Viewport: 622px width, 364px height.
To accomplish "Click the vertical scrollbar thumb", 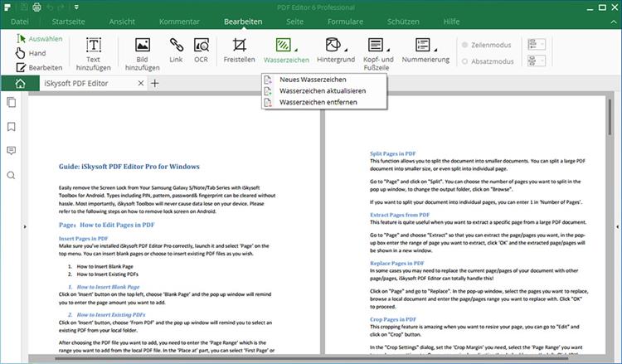I will click(610, 118).
